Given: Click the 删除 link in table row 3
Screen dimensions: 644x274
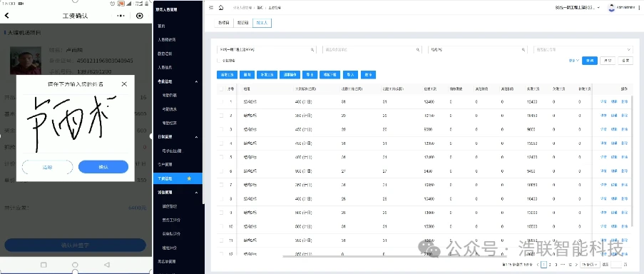Looking at the screenshot, I should coord(624,129).
